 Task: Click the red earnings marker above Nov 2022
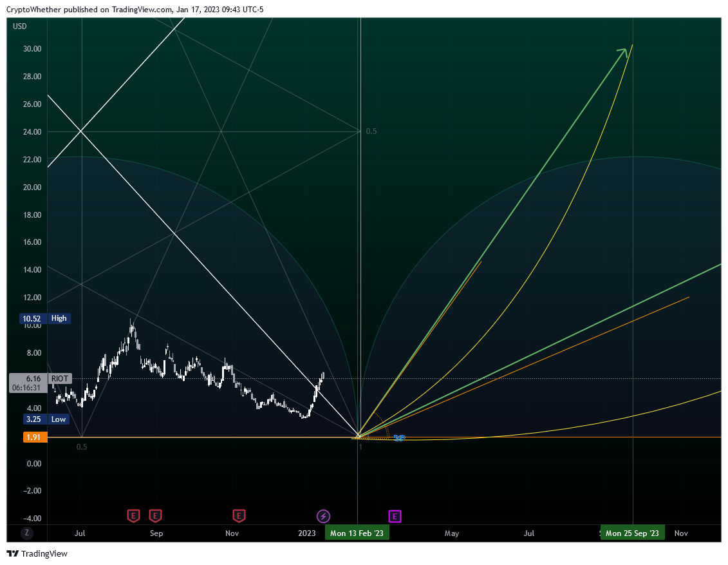[x=239, y=516]
